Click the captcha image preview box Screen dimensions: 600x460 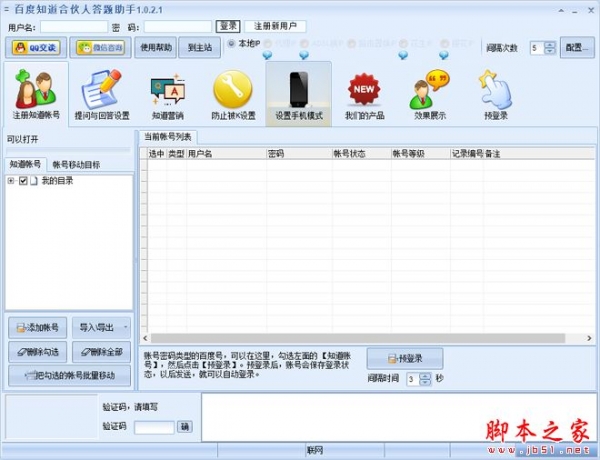point(51,416)
